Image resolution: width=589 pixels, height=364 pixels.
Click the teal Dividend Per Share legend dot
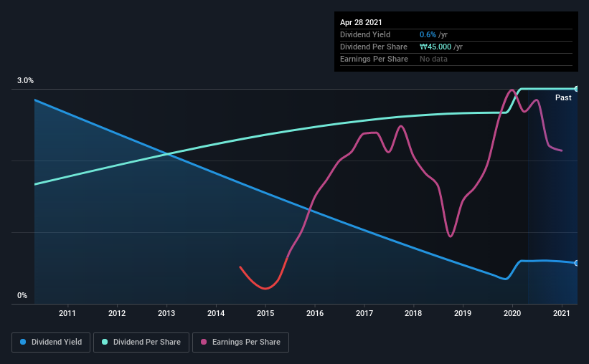(105, 342)
